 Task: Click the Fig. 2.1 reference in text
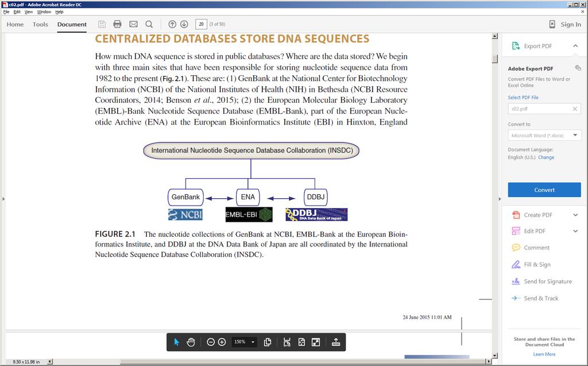click(x=173, y=79)
